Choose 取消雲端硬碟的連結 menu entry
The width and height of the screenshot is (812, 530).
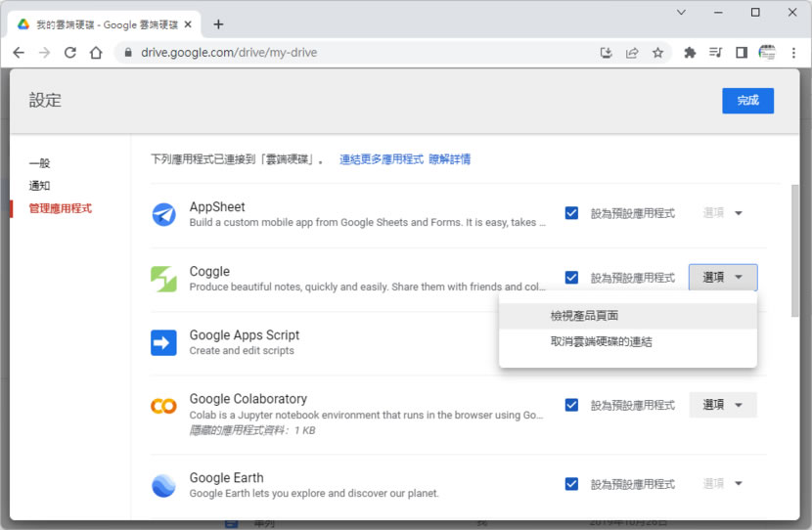[601, 342]
